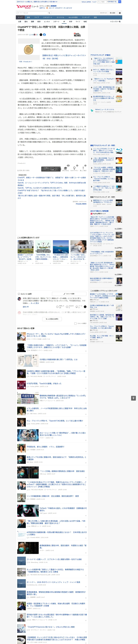Share article on Facebook

pos(44,35)
